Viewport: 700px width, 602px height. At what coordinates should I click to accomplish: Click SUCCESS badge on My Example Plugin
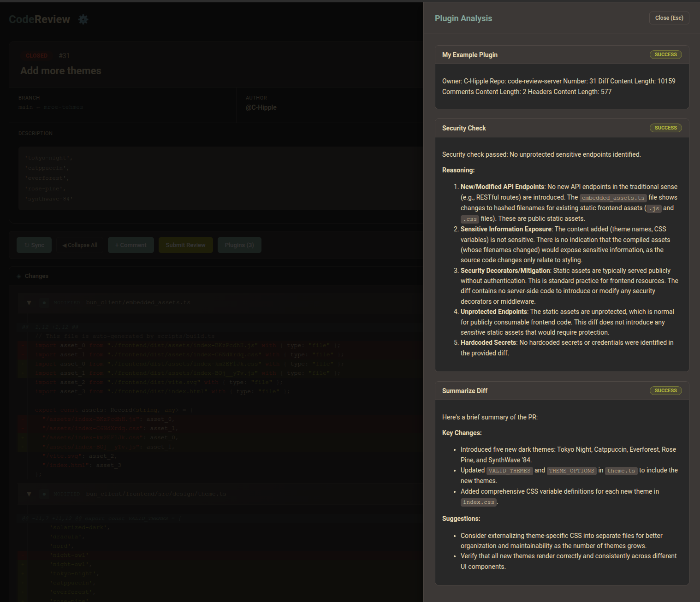(665, 54)
